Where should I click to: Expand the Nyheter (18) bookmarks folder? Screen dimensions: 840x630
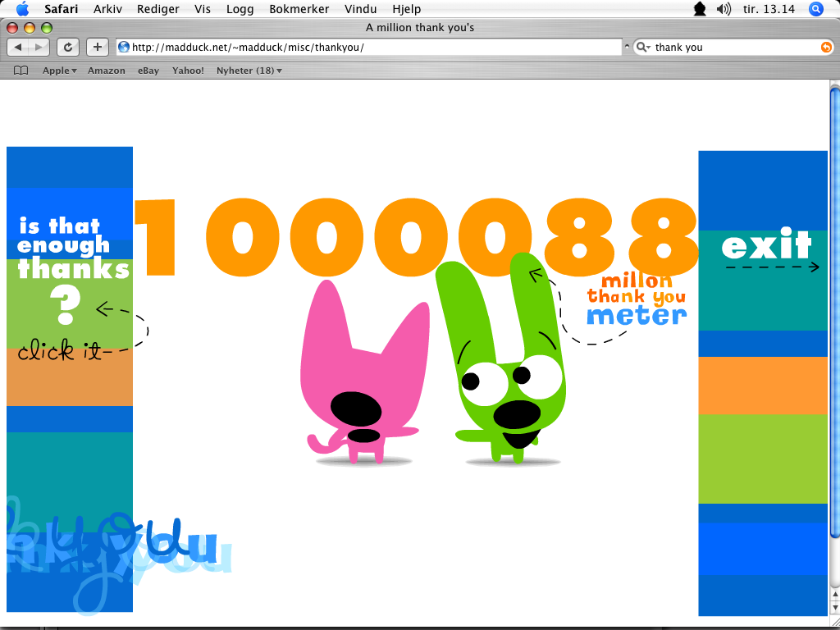tap(249, 71)
